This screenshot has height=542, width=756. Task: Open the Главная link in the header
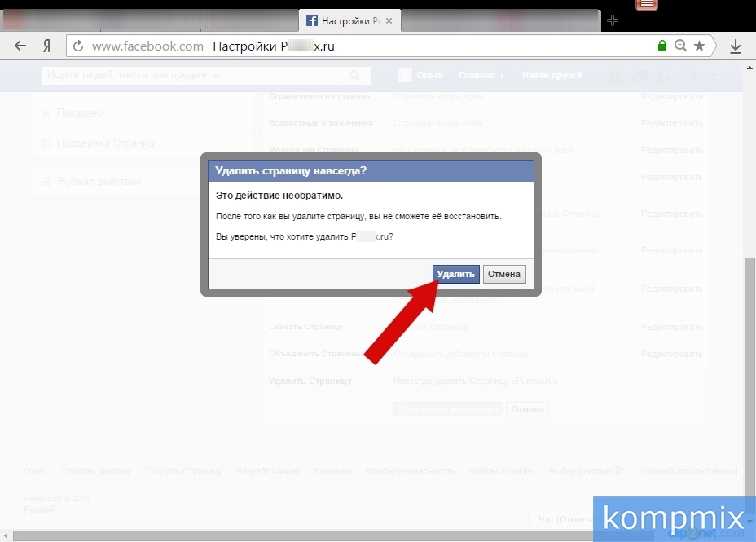coord(477,76)
